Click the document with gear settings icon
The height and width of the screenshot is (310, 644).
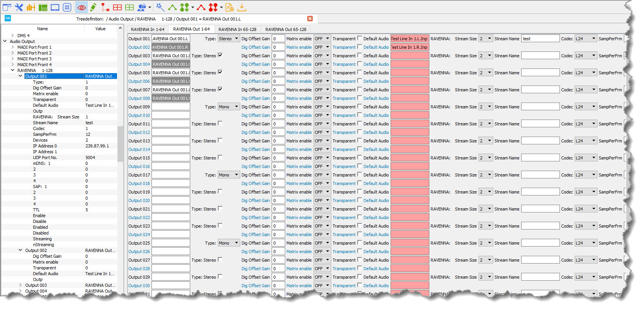point(229,7)
